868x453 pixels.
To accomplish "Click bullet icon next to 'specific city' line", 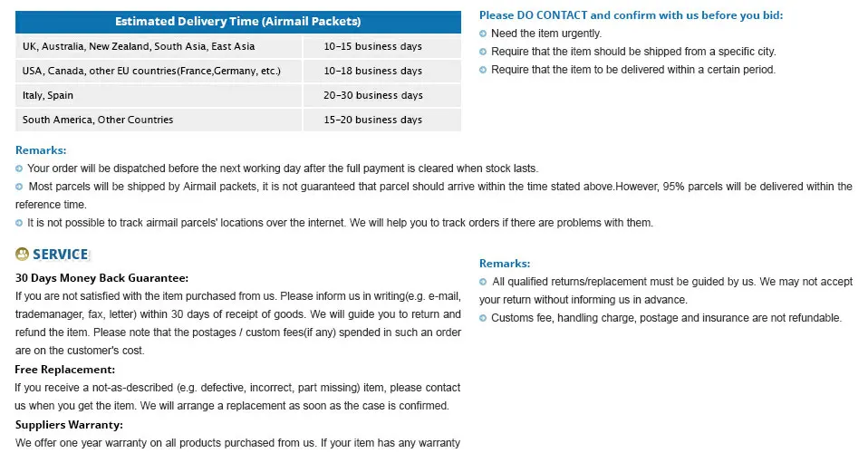I will point(483,52).
